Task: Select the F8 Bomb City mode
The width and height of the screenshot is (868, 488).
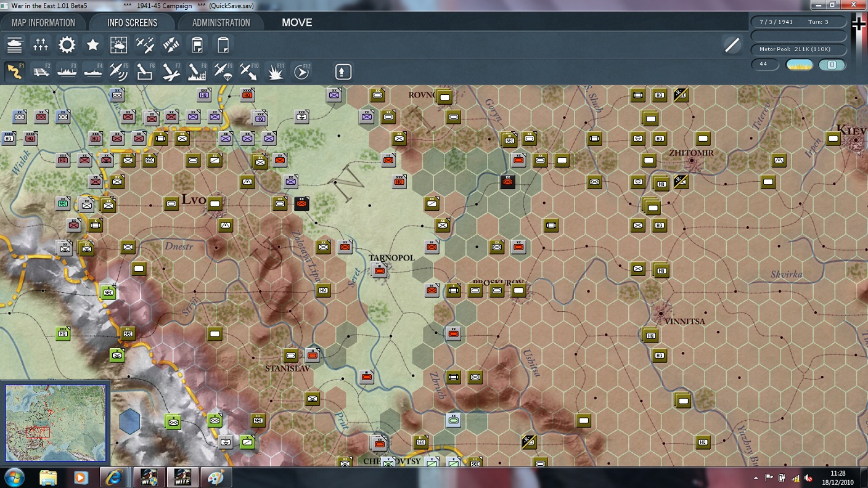Action: point(197,71)
